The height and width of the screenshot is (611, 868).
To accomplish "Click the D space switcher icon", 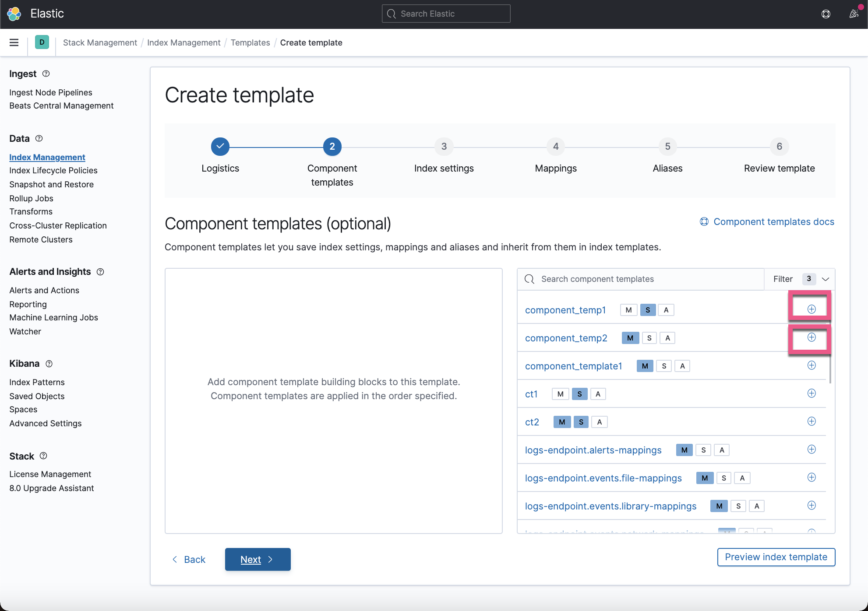I will (42, 42).
